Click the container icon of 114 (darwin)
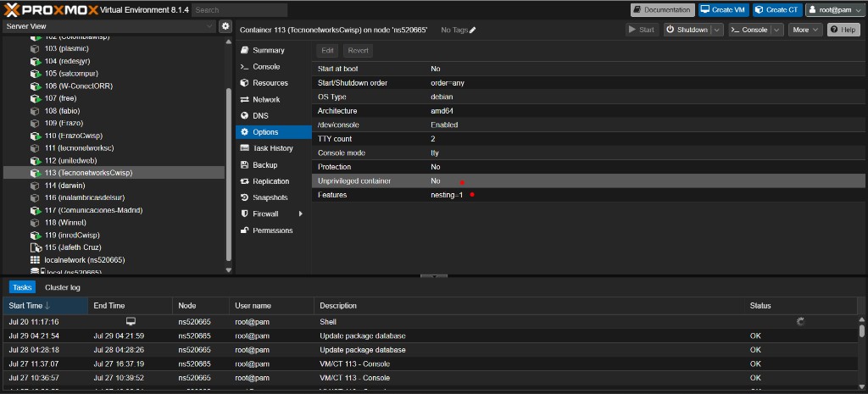 coord(36,186)
